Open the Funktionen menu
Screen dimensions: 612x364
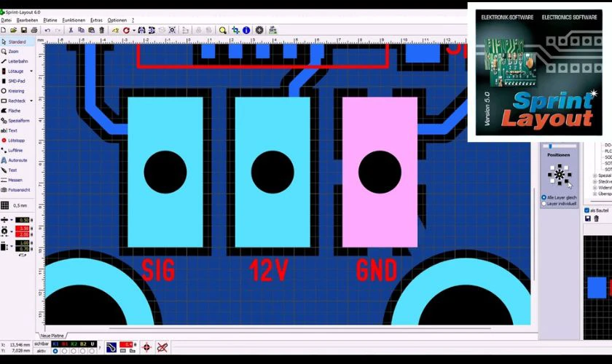(74, 20)
